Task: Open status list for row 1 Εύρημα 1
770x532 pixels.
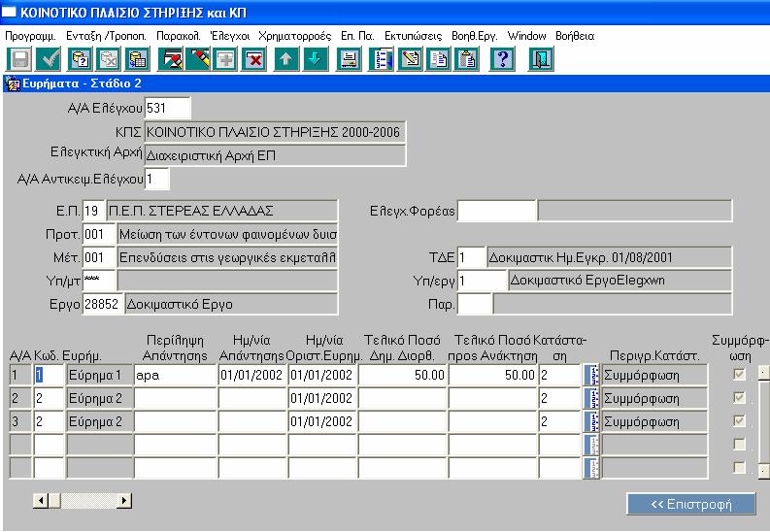Action: point(591,376)
